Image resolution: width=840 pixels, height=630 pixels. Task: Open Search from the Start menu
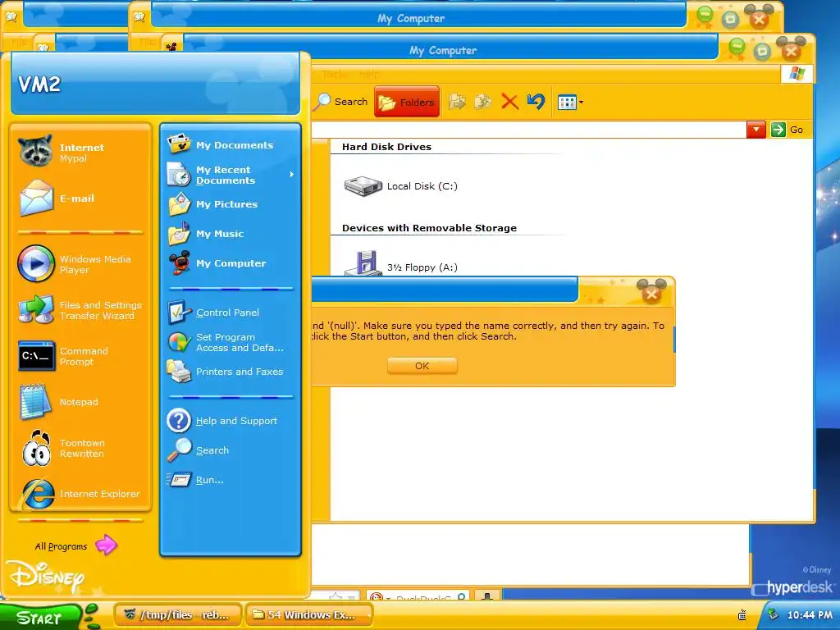click(x=231, y=450)
